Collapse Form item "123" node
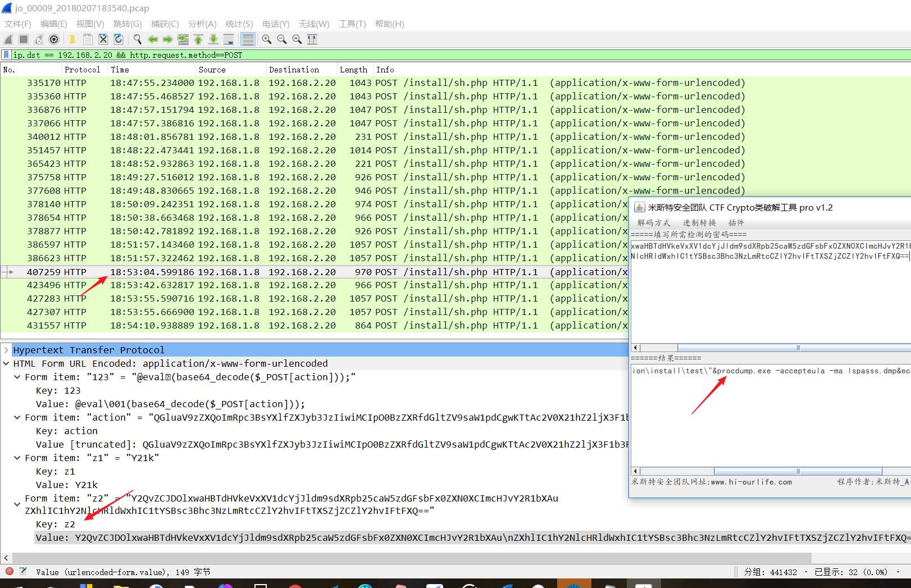 (x=17, y=377)
